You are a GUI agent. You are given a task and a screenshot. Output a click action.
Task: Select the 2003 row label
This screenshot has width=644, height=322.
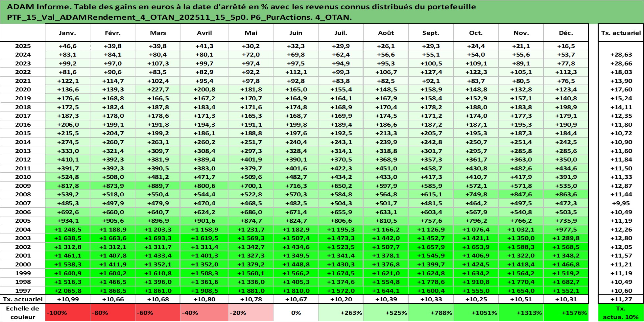[22, 238]
